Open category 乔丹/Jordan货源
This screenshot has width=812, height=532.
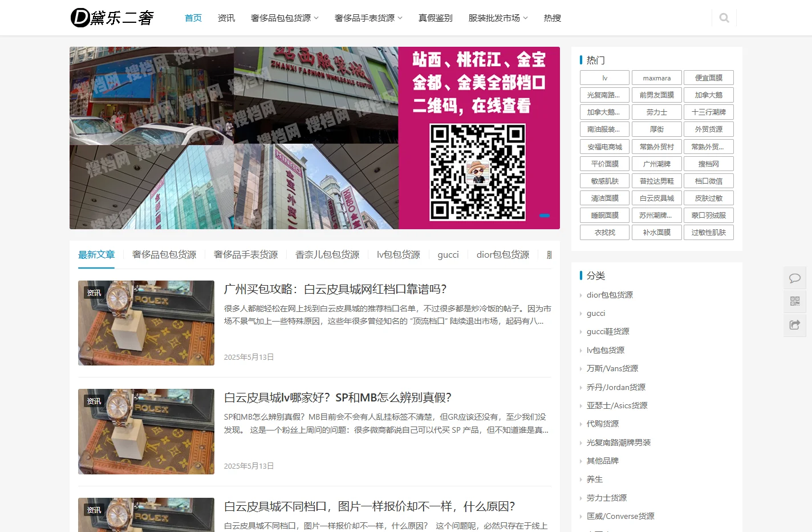[616, 387]
